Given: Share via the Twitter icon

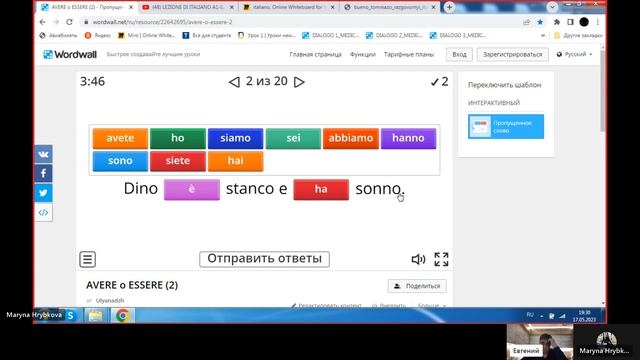Looking at the screenshot, I should click(43, 193).
